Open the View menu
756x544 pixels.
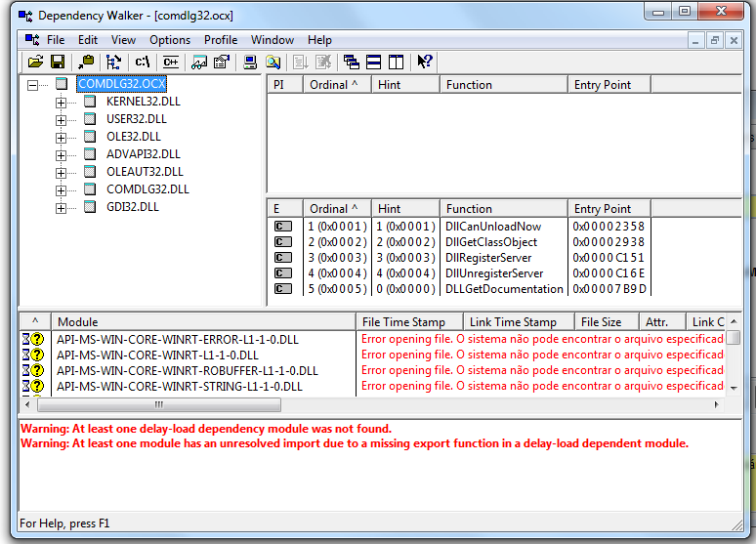[123, 40]
